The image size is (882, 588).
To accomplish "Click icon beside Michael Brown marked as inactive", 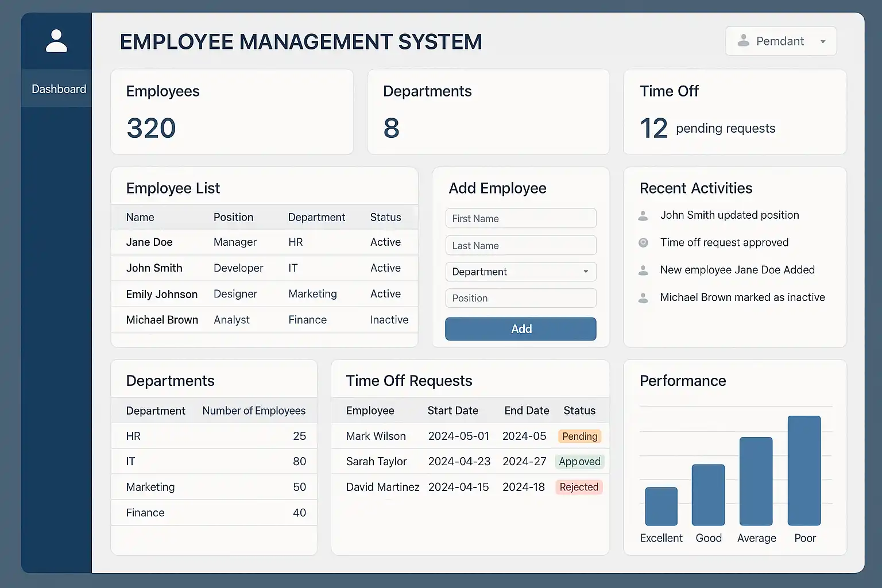I will coord(643,298).
